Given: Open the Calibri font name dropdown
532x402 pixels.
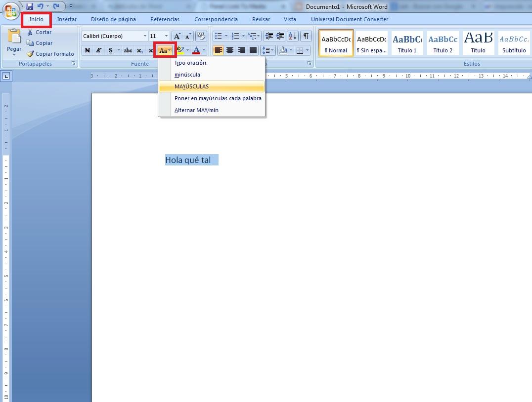Looking at the screenshot, I should [x=145, y=36].
